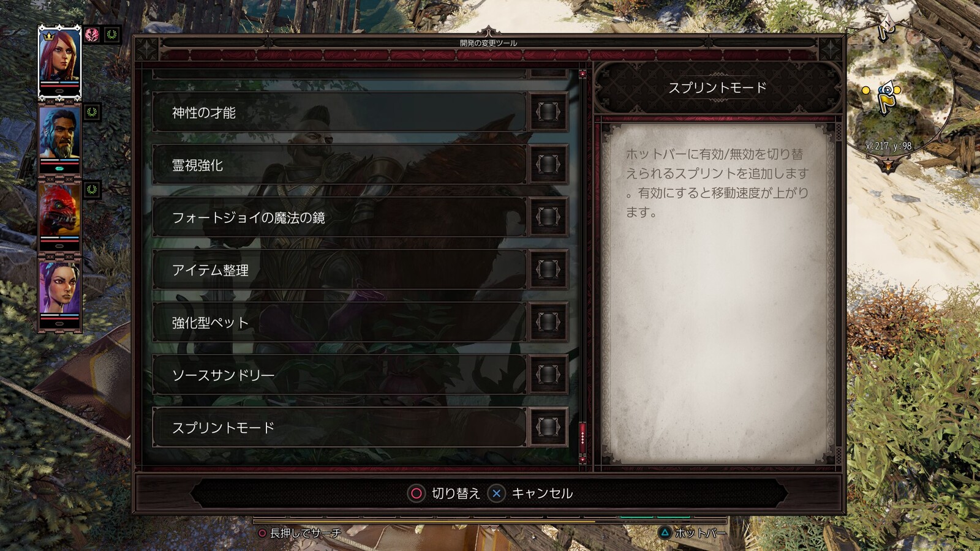This screenshot has width=980, height=551.
Task: Select the フォートジョイの魔法の鏡 list entry
Action: (x=339, y=217)
